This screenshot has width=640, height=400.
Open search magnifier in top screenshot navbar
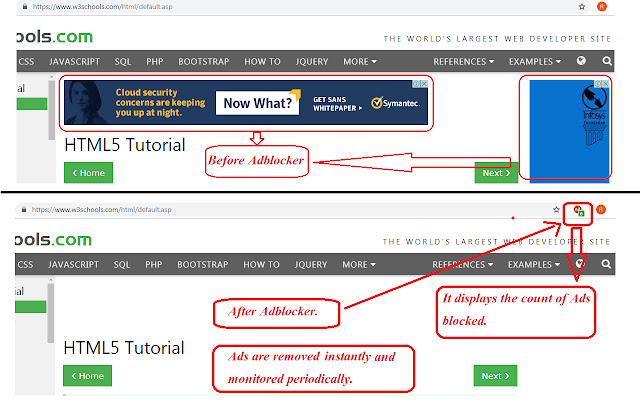607,61
